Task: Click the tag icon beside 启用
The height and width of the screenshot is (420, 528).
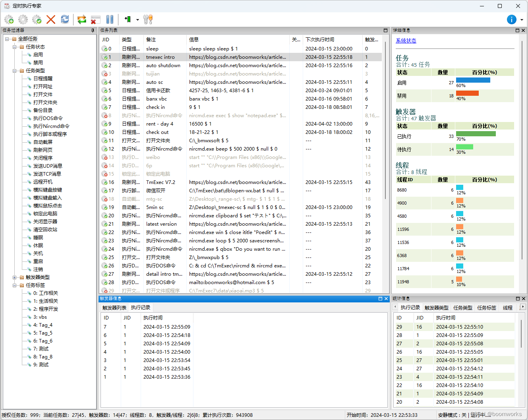Action: [x=29, y=55]
